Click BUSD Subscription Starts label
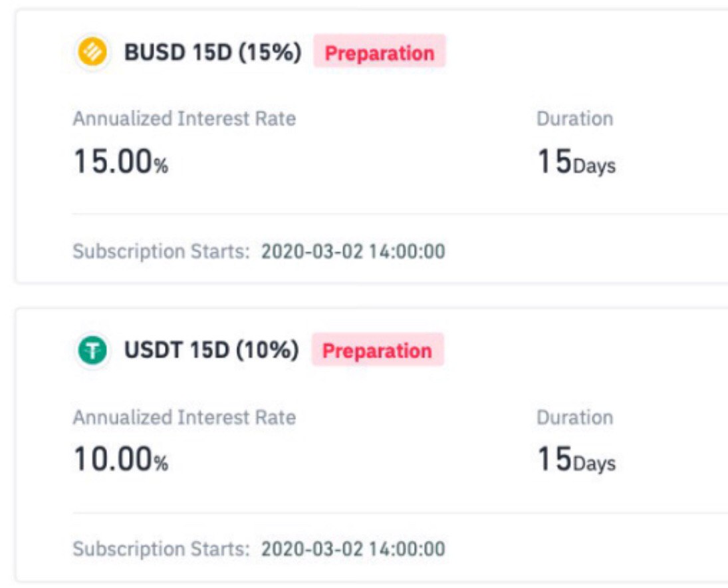This screenshot has width=728, height=588. 161,251
